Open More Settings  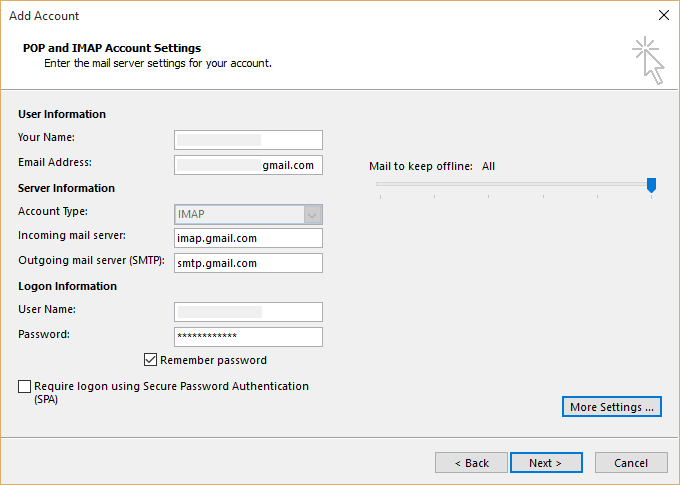[x=611, y=407]
